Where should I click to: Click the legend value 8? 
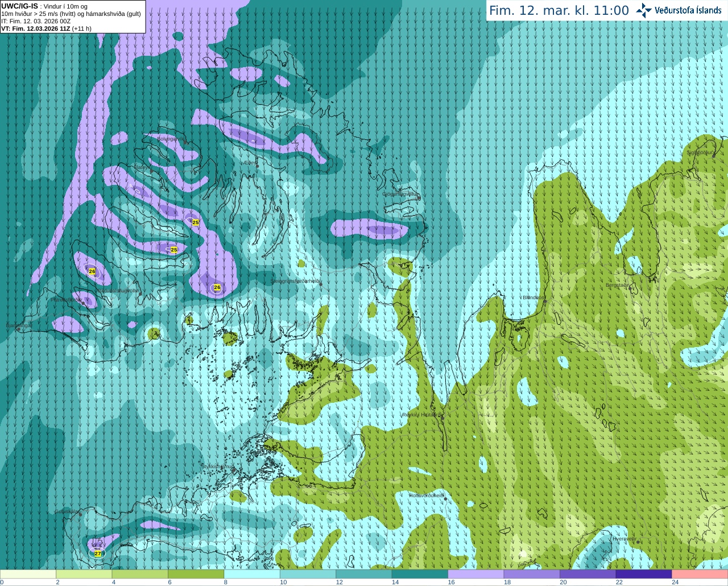226,582
